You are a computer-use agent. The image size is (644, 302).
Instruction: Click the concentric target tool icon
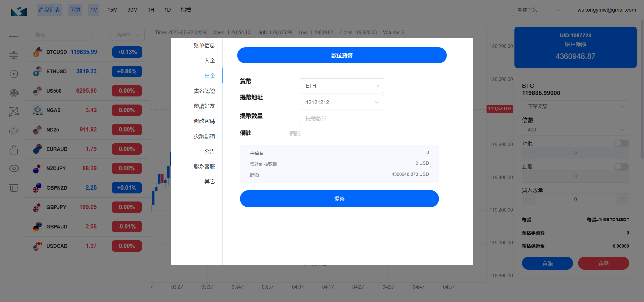(x=14, y=93)
